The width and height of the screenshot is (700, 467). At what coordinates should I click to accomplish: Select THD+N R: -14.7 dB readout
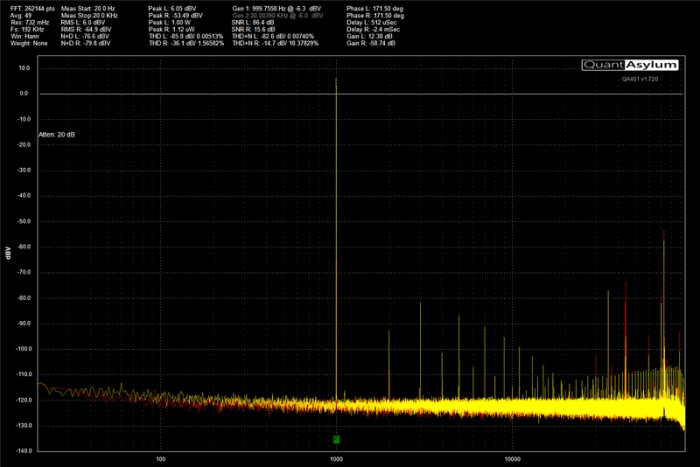coord(275,43)
